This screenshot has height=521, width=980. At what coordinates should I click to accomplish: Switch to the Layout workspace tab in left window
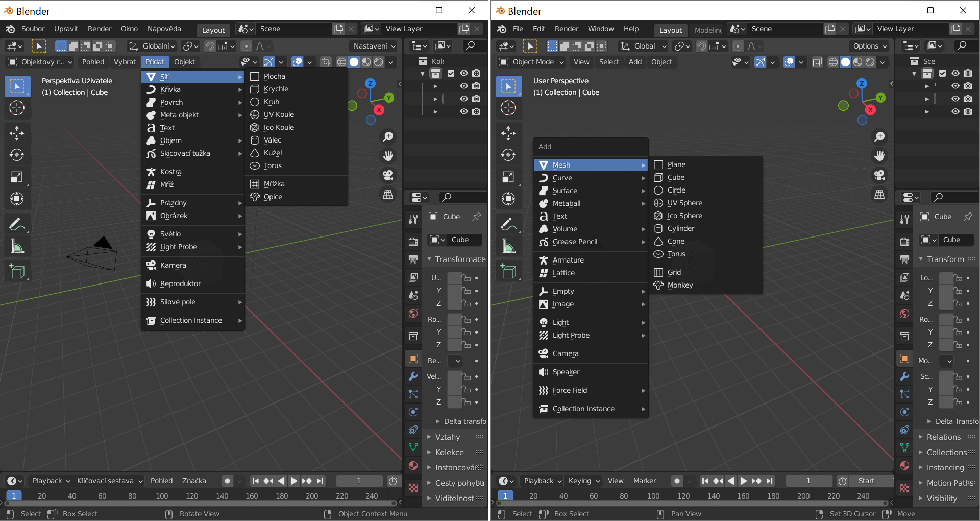pos(213,30)
